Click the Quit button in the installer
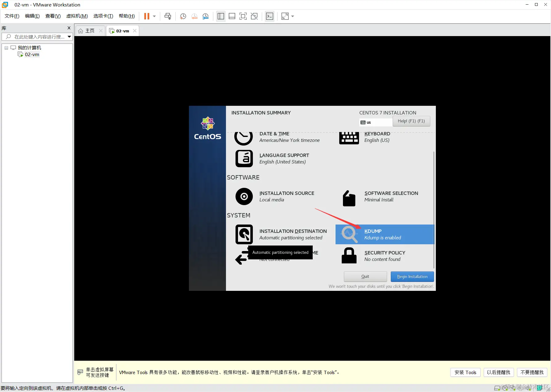551x392 pixels. [x=365, y=277]
